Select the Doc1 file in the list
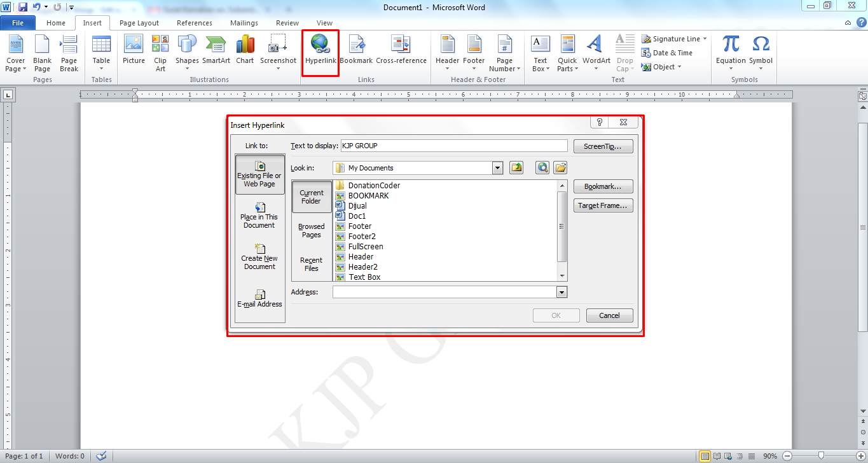This screenshot has height=463, width=868. click(356, 216)
